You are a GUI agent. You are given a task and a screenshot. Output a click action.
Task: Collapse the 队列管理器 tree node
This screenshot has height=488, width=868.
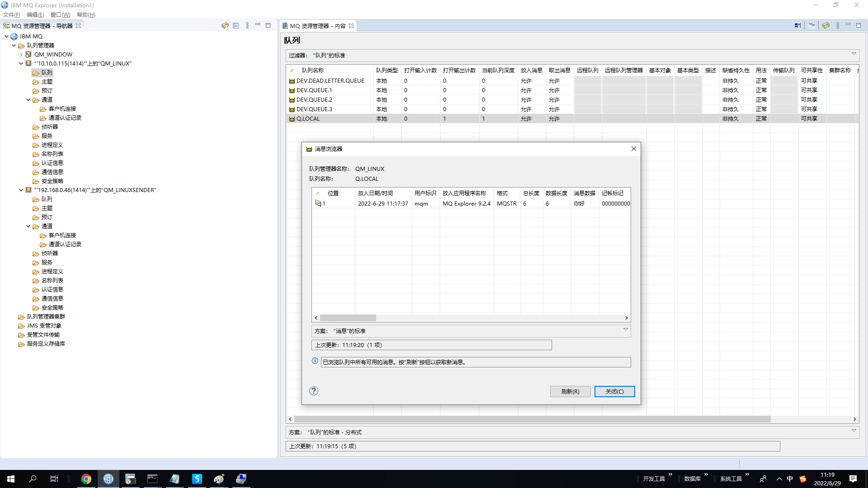[14, 46]
